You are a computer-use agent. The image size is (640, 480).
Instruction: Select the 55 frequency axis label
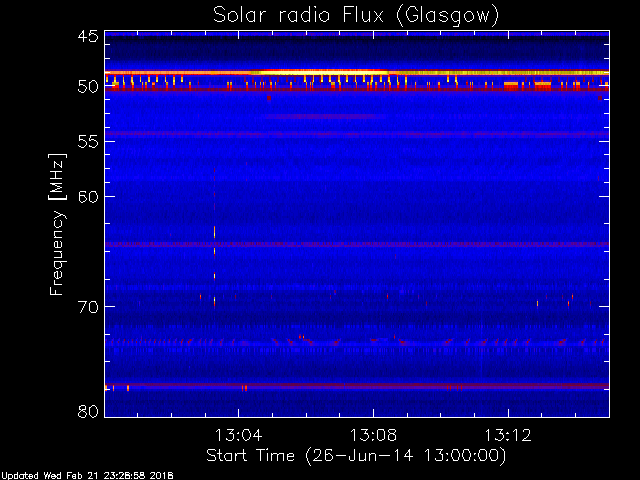pos(88,142)
